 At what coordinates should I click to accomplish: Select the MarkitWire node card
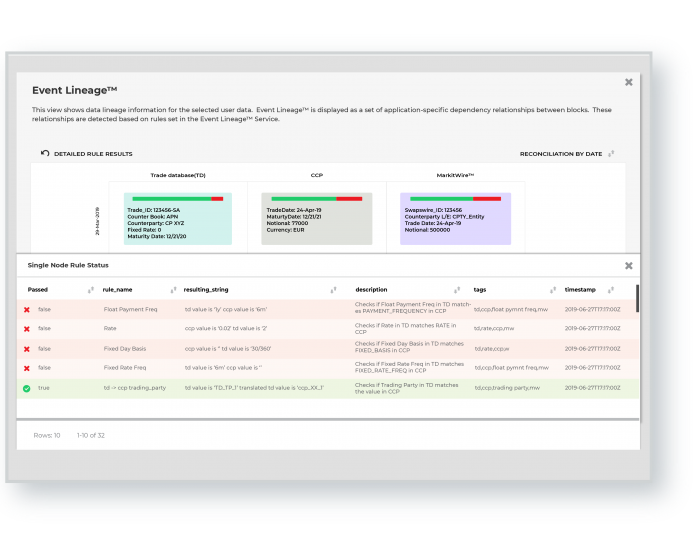click(455, 220)
